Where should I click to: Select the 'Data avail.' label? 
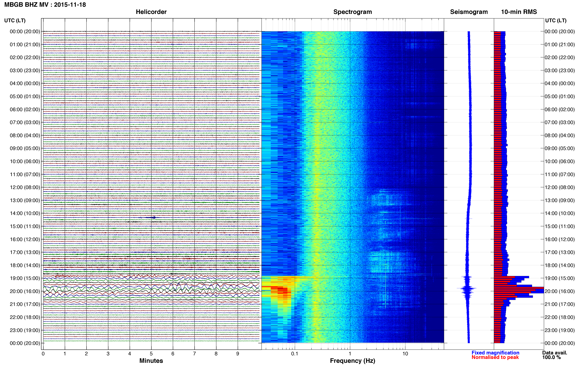point(555,353)
